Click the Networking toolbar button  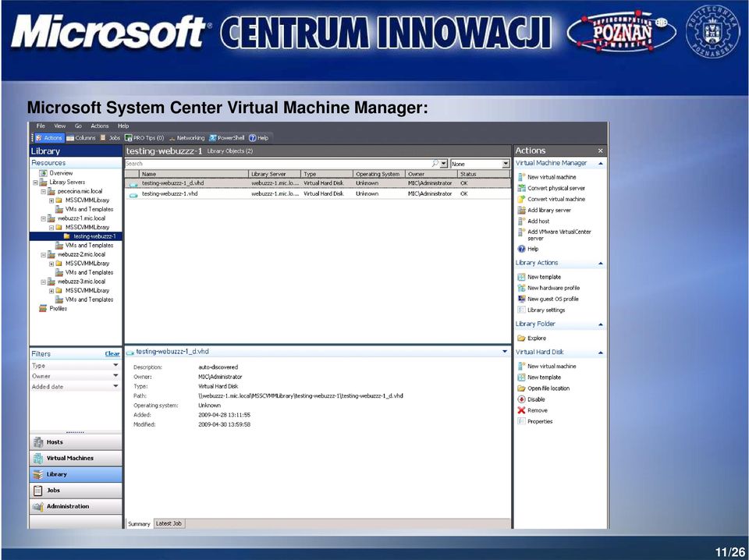[x=186, y=138]
